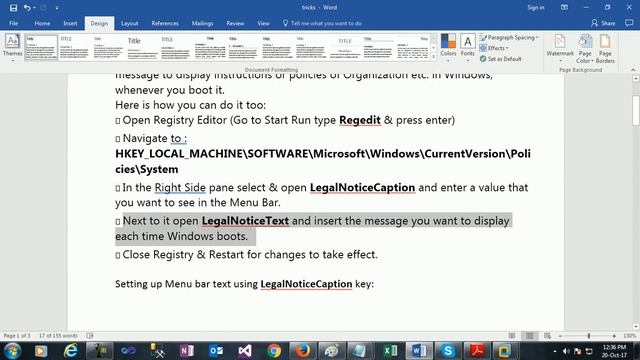The image size is (640, 360).
Task: Expand the document formatting gallery
Action: 433,57
